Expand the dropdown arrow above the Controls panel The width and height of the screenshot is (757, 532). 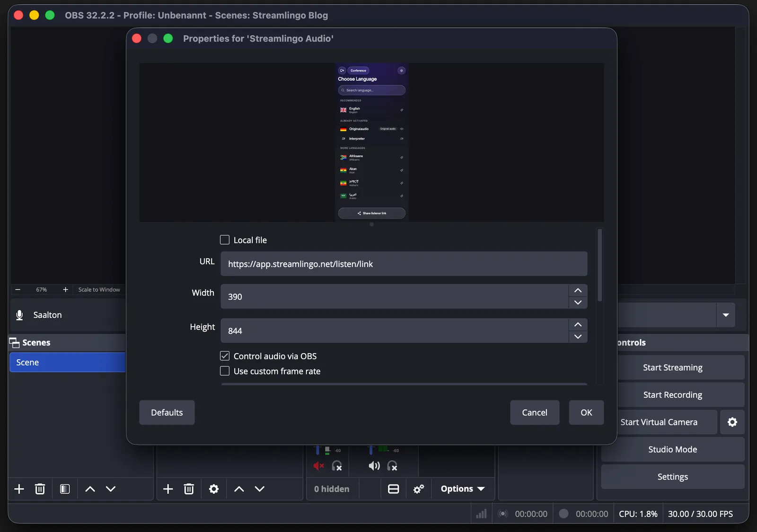pyautogui.click(x=726, y=315)
